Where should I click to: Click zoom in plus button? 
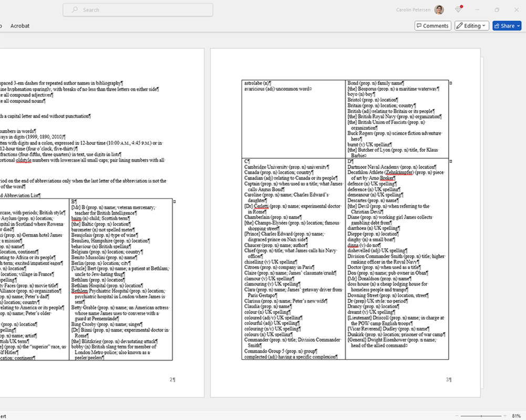click(x=505, y=416)
